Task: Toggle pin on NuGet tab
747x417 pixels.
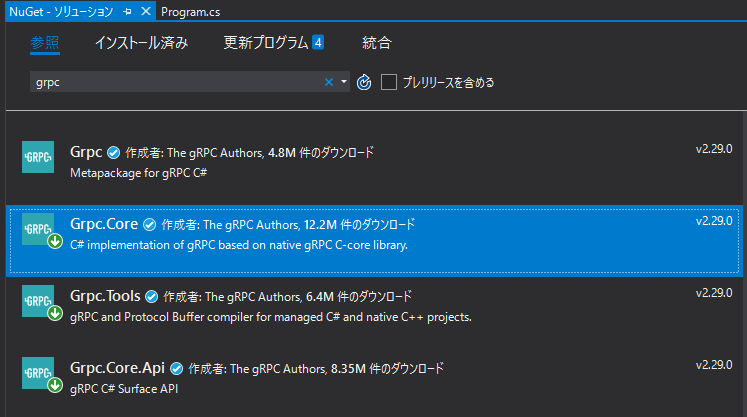Action: point(127,11)
